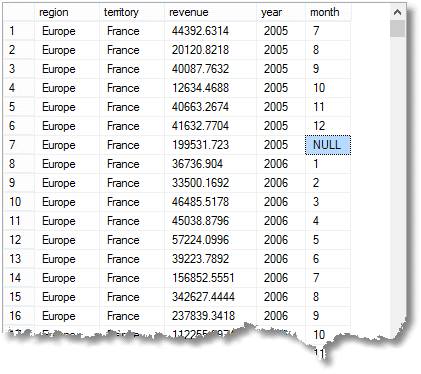Click month 10 cell in row 4
The height and width of the screenshot is (374, 421).
point(328,88)
